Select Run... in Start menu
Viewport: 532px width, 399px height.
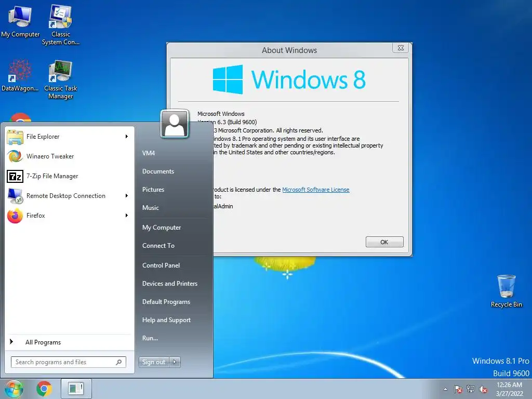point(150,338)
